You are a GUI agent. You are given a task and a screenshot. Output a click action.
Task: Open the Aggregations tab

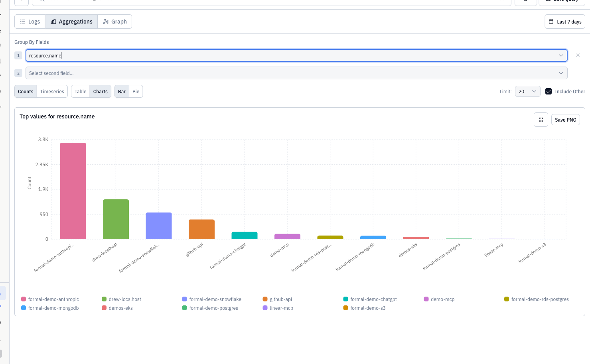tap(71, 22)
